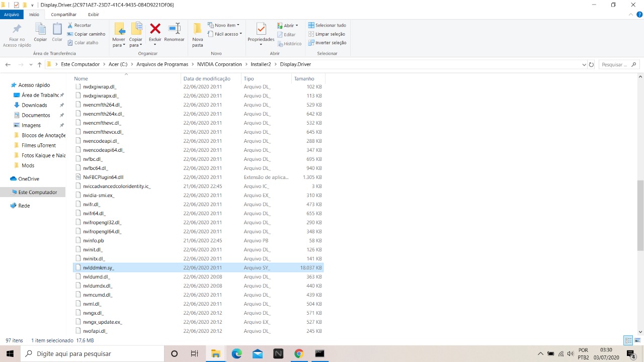
Task: Open the Arquivo menu tab
Action: (x=12, y=15)
